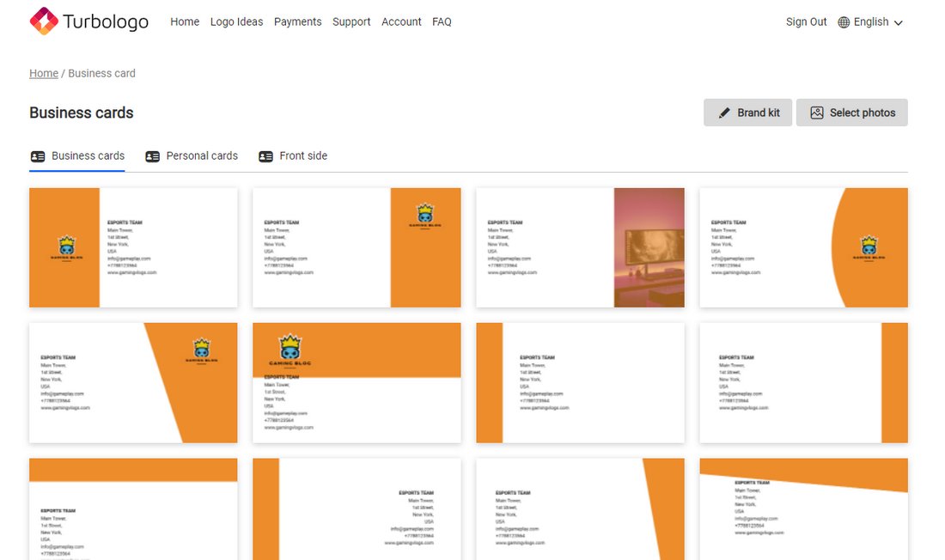945x560 pixels.
Task: Select card with curved orange right side
Action: pyautogui.click(x=803, y=247)
